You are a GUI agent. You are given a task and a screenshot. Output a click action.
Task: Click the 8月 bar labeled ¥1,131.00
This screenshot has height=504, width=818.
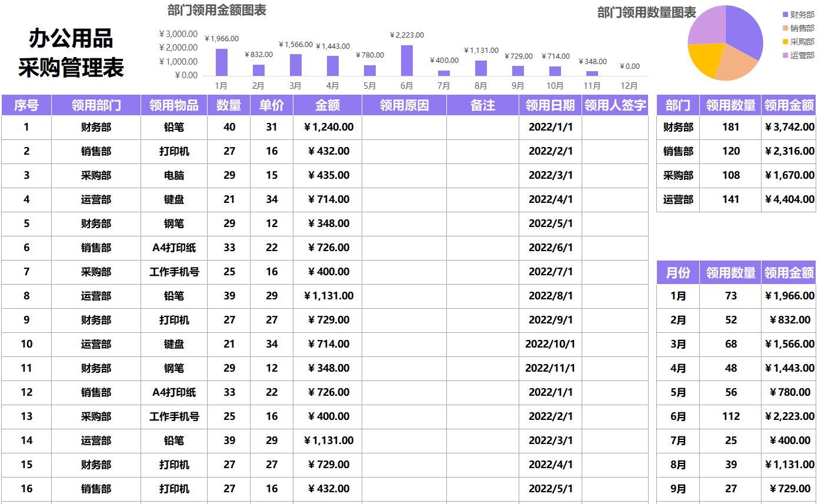click(x=480, y=68)
